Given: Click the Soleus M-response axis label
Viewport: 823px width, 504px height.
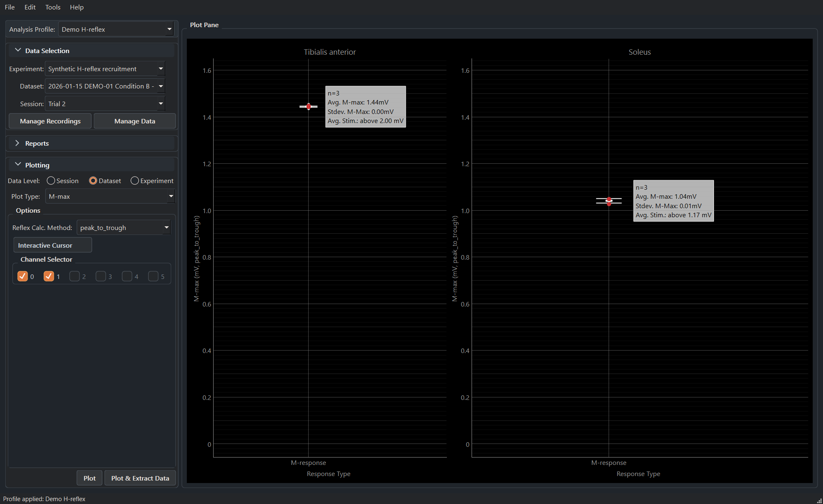Looking at the screenshot, I should [x=609, y=462].
